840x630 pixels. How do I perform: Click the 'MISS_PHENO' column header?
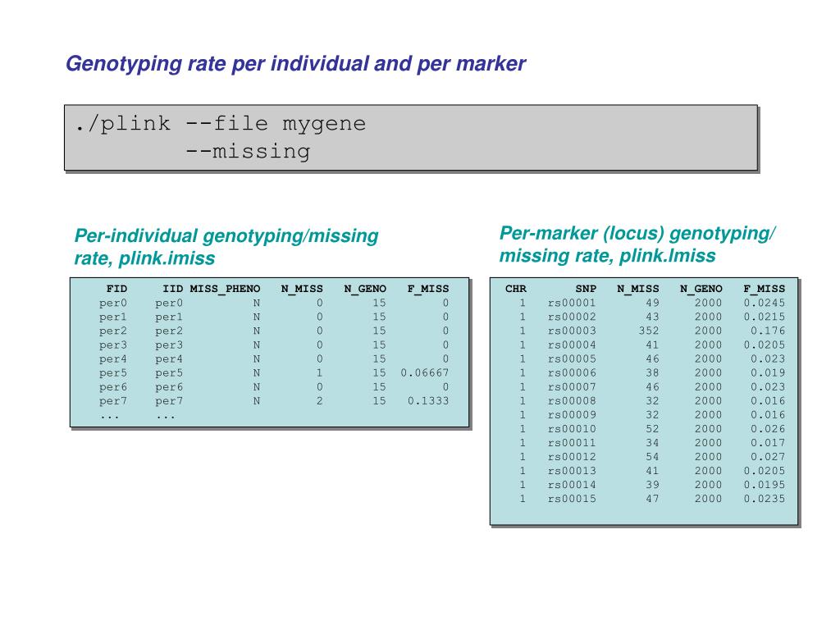(225, 289)
